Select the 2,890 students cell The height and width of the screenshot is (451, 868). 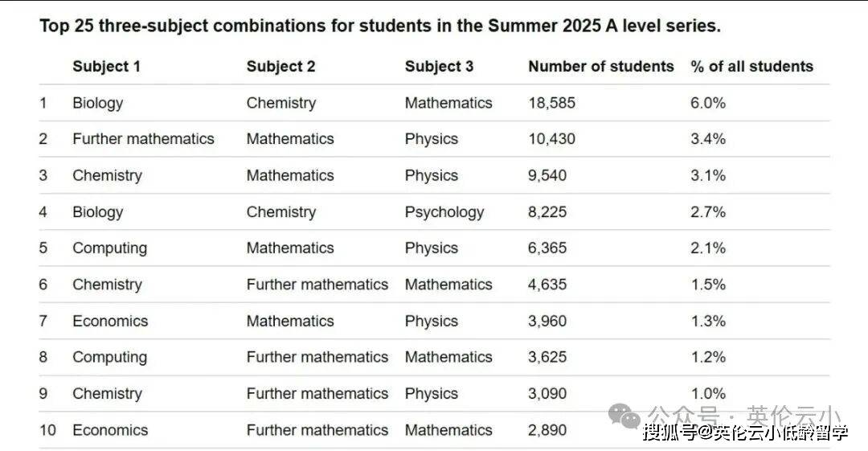point(547,430)
